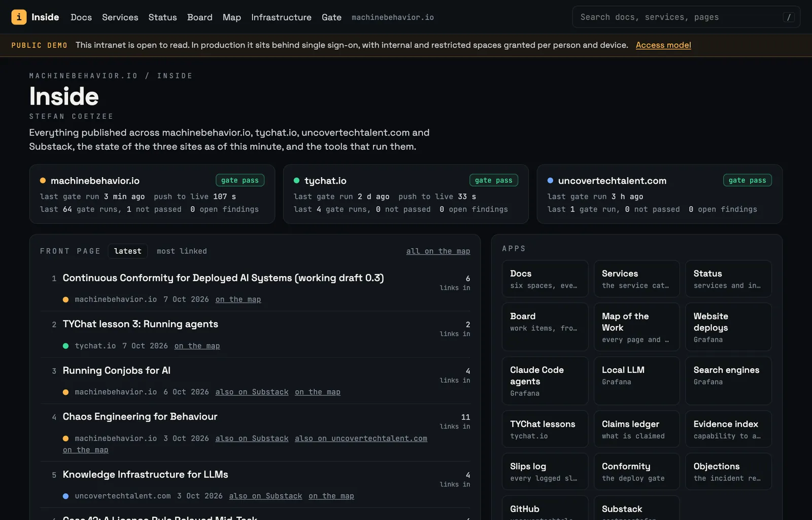Open Continuous Conformity for Deployed AI Systems article
Image resolution: width=812 pixels, height=520 pixels.
(x=223, y=278)
